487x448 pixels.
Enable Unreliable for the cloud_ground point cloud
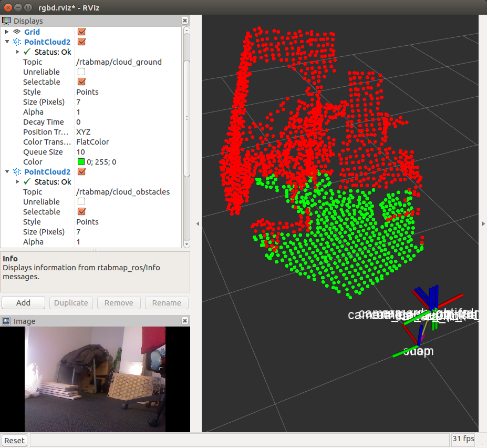click(81, 72)
